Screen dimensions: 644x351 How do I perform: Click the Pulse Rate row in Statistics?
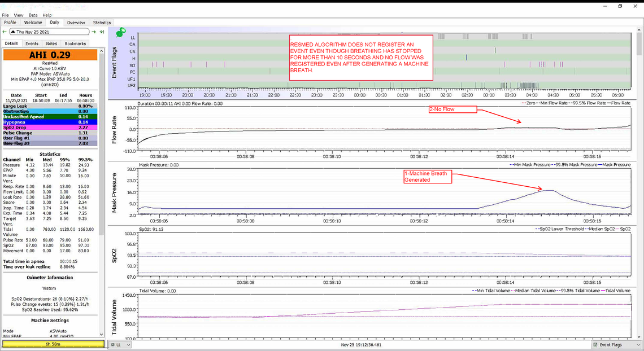point(49,240)
